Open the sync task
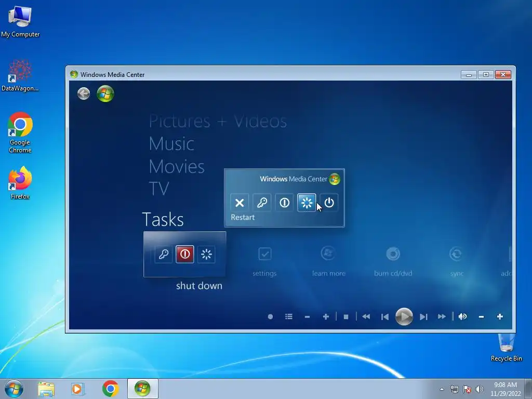 click(456, 262)
